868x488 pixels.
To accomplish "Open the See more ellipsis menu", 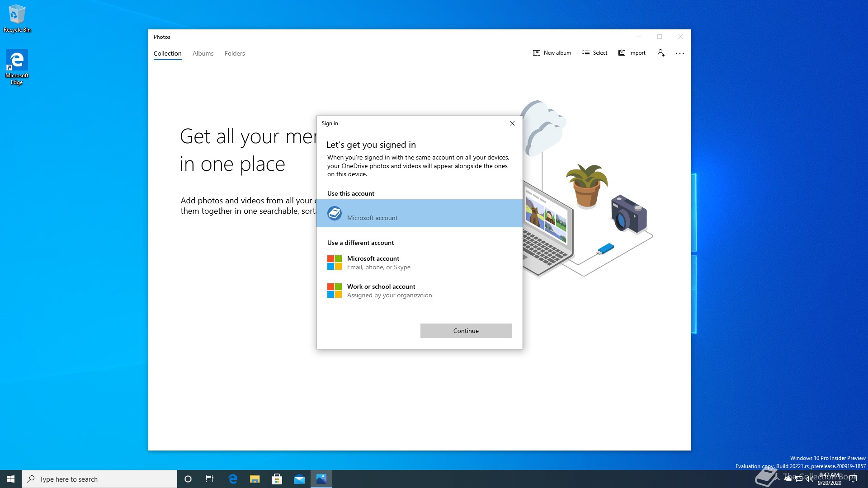I will tap(679, 53).
